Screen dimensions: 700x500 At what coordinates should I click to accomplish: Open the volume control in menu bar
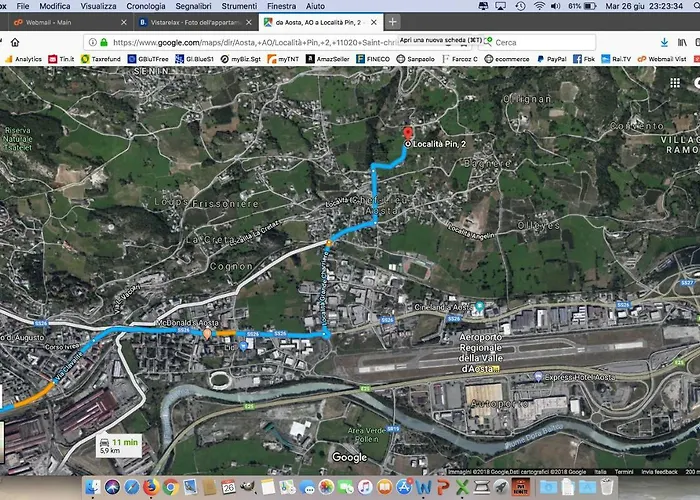555,6
